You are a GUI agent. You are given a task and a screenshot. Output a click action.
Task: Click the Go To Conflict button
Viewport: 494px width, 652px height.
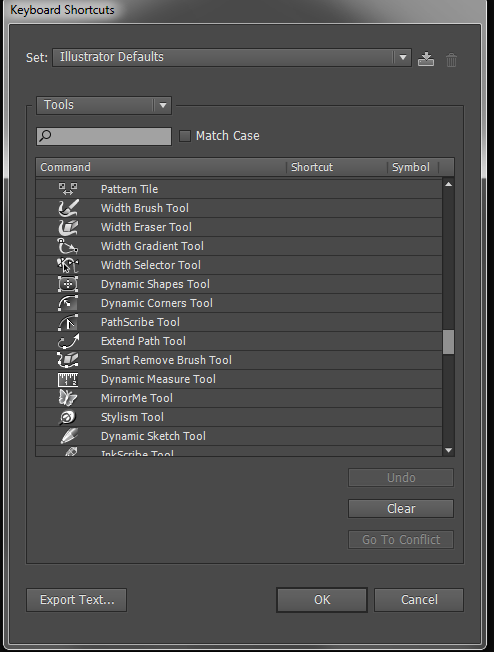(x=401, y=539)
